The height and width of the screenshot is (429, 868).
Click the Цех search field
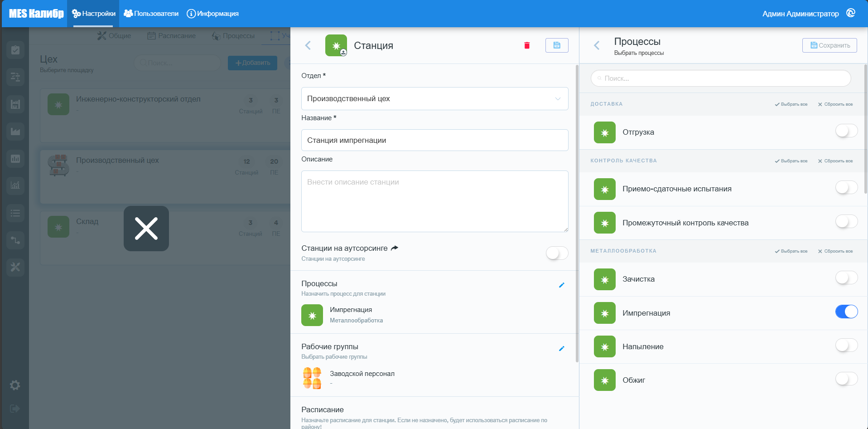pyautogui.click(x=177, y=63)
